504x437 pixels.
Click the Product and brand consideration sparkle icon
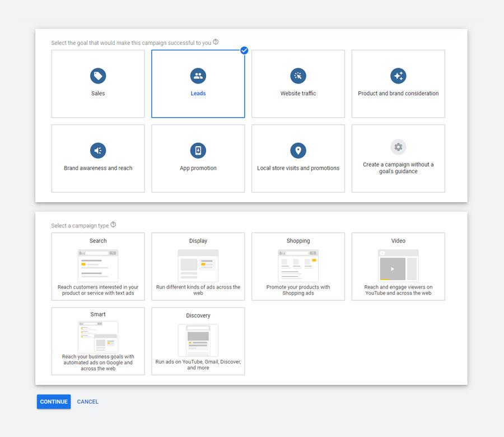(x=398, y=76)
